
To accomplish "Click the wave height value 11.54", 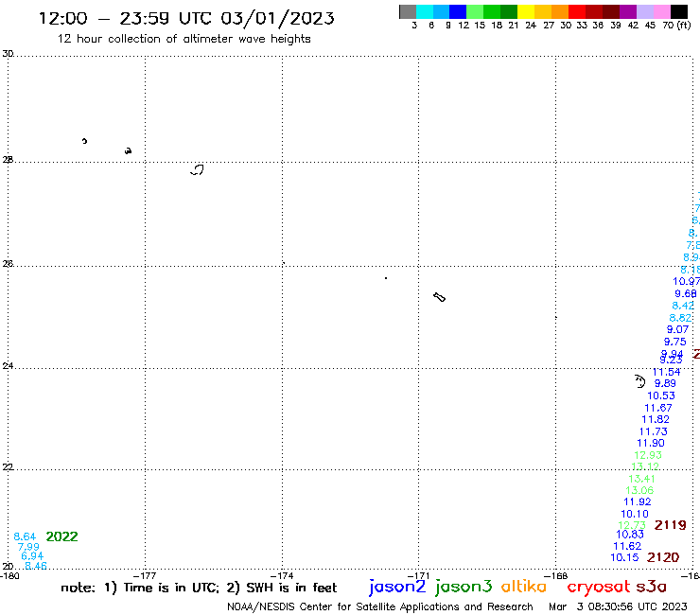I will point(667,372).
